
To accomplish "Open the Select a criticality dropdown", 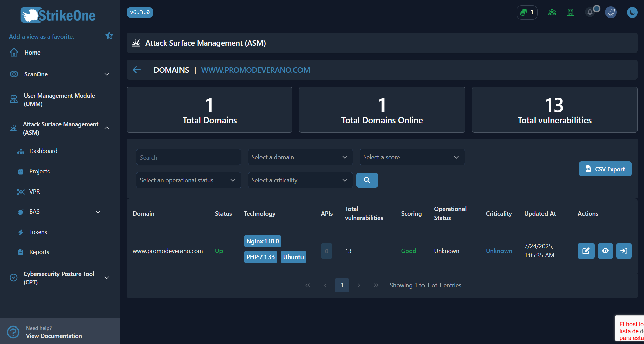I will (x=300, y=180).
